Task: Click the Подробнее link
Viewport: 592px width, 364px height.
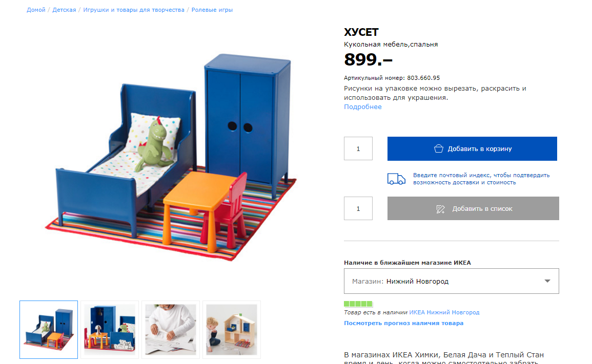Action: pos(362,107)
